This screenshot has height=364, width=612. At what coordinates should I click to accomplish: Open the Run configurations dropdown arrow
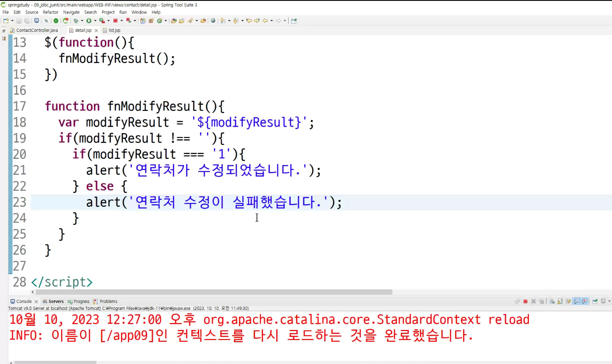point(95,21)
